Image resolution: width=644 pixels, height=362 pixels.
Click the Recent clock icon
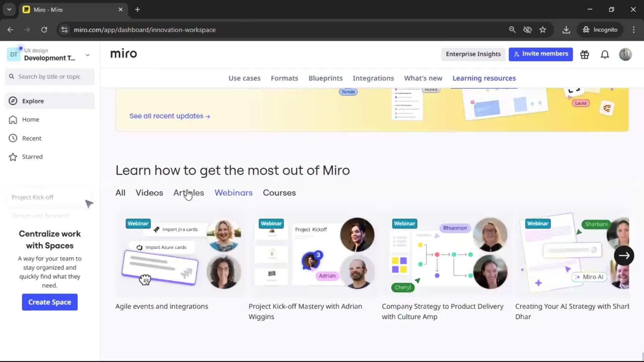click(x=13, y=138)
